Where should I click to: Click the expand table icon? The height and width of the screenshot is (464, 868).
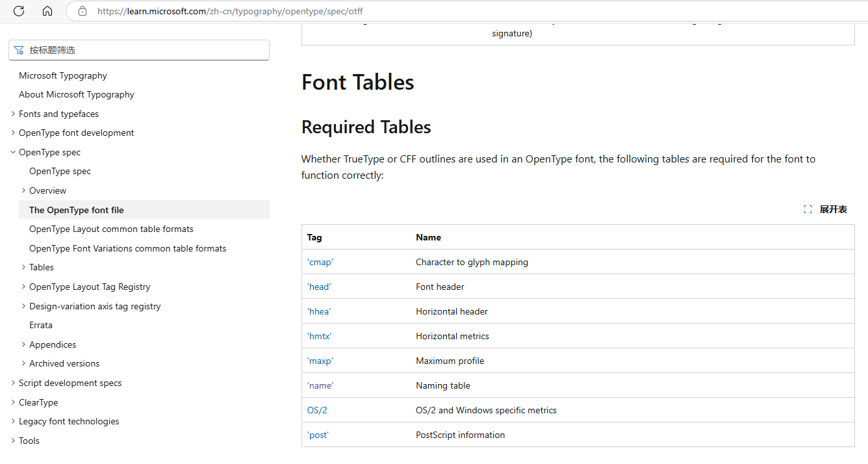point(808,209)
